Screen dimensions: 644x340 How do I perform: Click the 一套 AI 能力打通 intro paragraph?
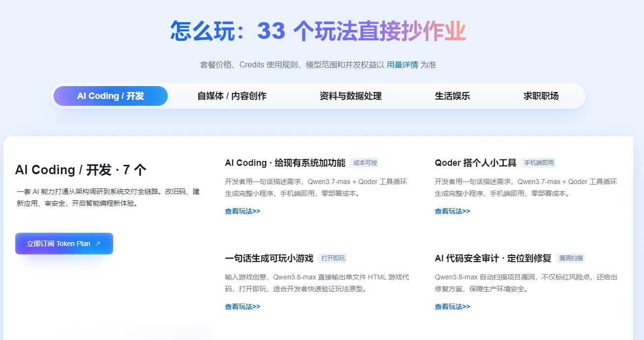(108, 197)
